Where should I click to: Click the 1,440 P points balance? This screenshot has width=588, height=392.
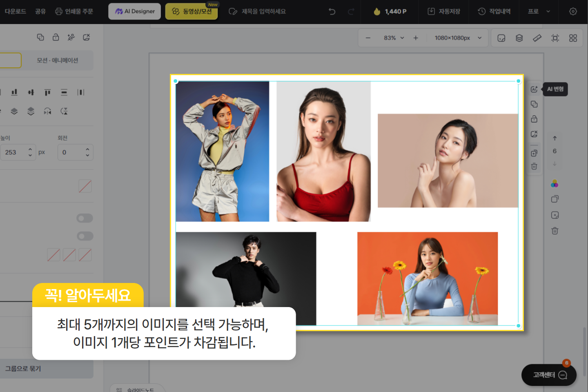click(x=390, y=11)
